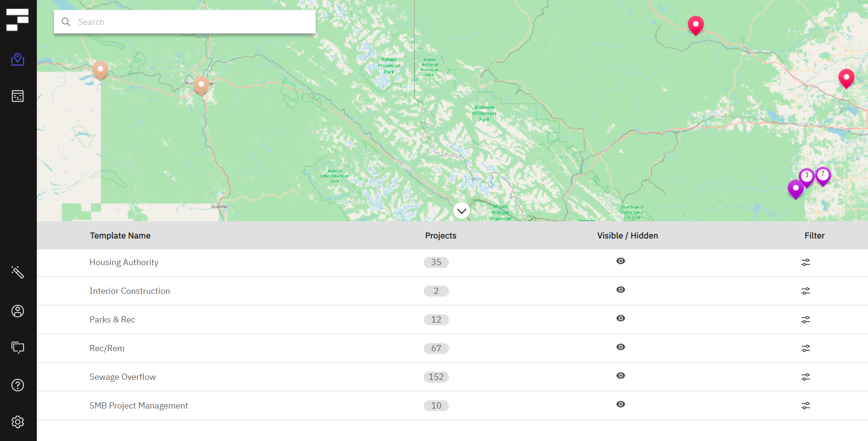
Task: Open filter settings for SMB Project Management
Action: point(805,405)
